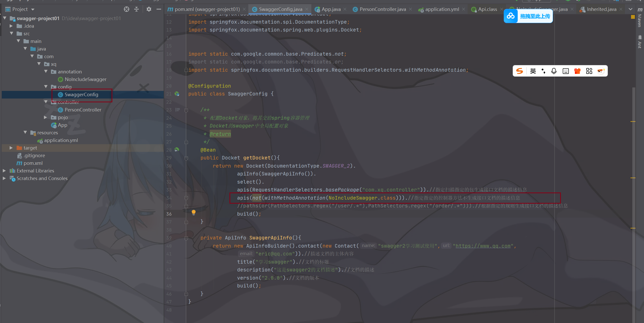The width and height of the screenshot is (644, 323).
Task: Toggle Sogou English/Chinese input mode
Action: coord(533,71)
